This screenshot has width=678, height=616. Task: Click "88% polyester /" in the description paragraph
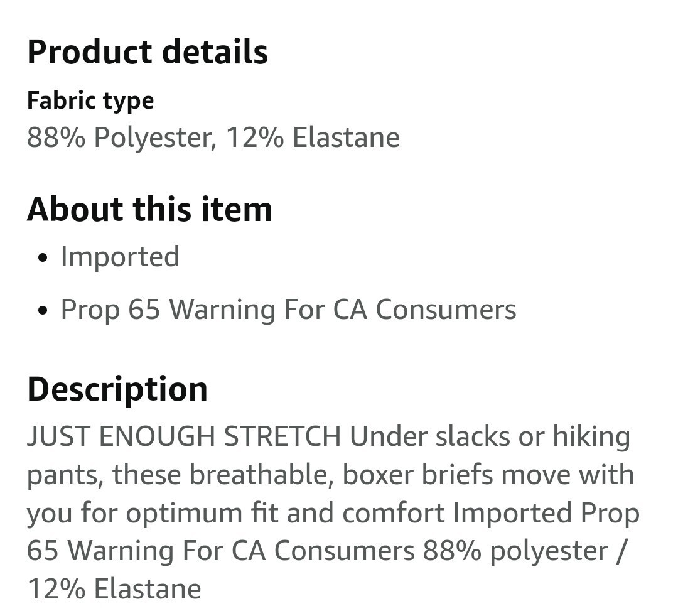point(523,551)
